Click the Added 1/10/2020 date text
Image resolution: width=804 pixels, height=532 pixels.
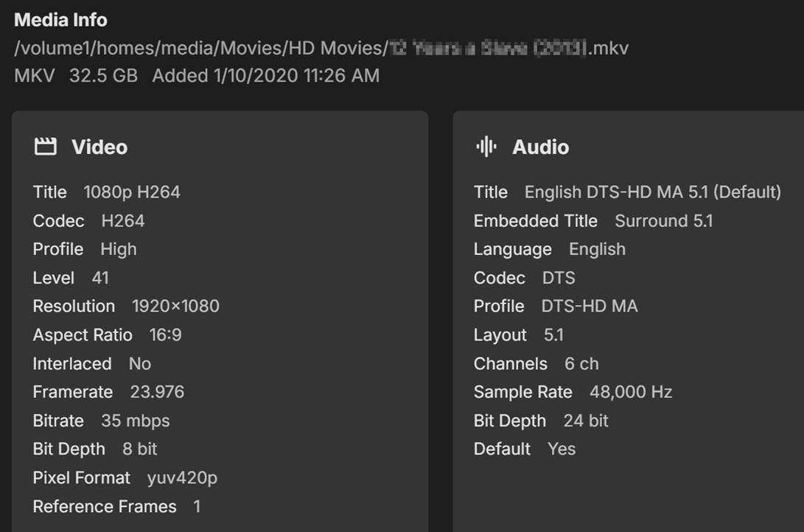(x=266, y=75)
